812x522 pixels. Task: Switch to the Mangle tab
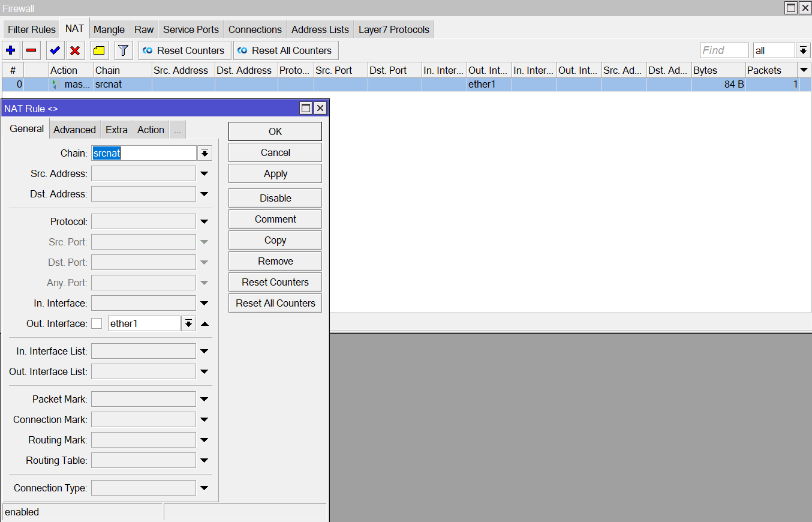109,29
